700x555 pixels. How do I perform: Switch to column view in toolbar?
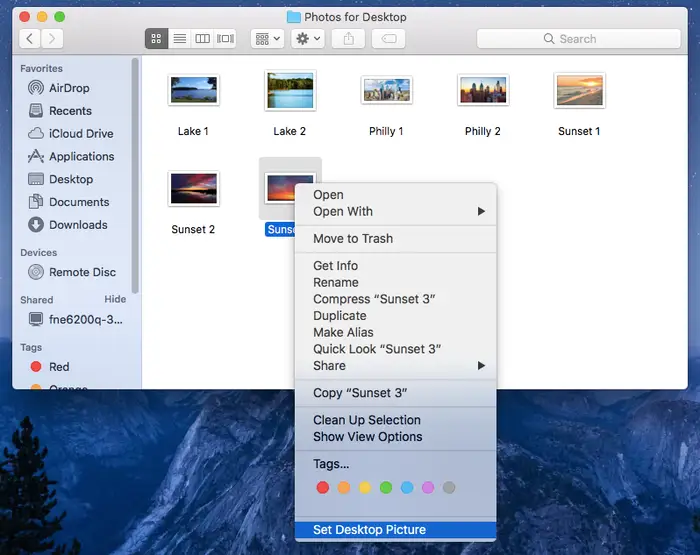pos(203,39)
